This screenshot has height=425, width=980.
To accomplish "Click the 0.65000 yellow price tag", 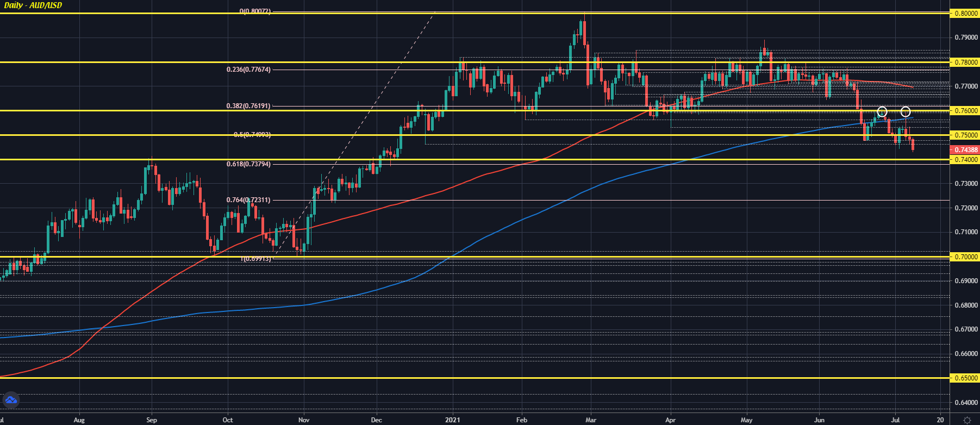I will pos(965,378).
